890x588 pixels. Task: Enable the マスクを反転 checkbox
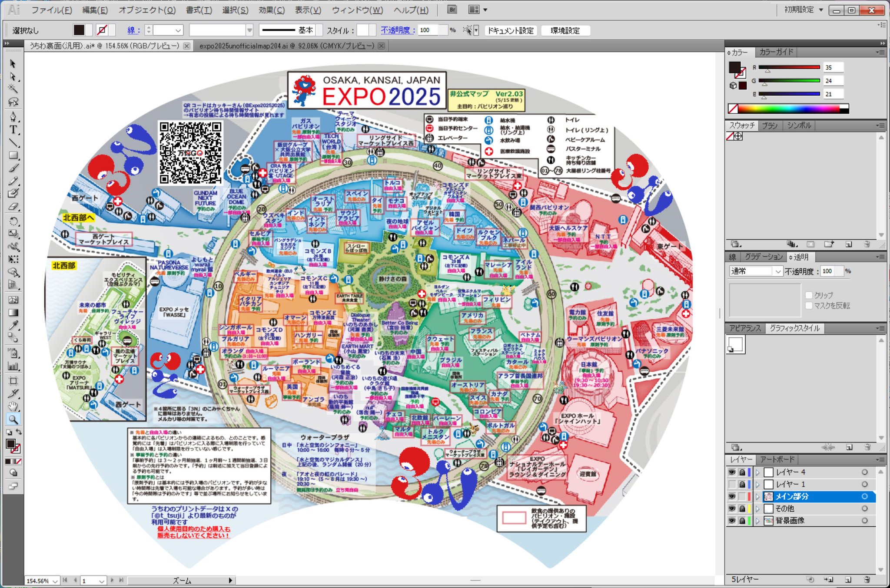[809, 306]
